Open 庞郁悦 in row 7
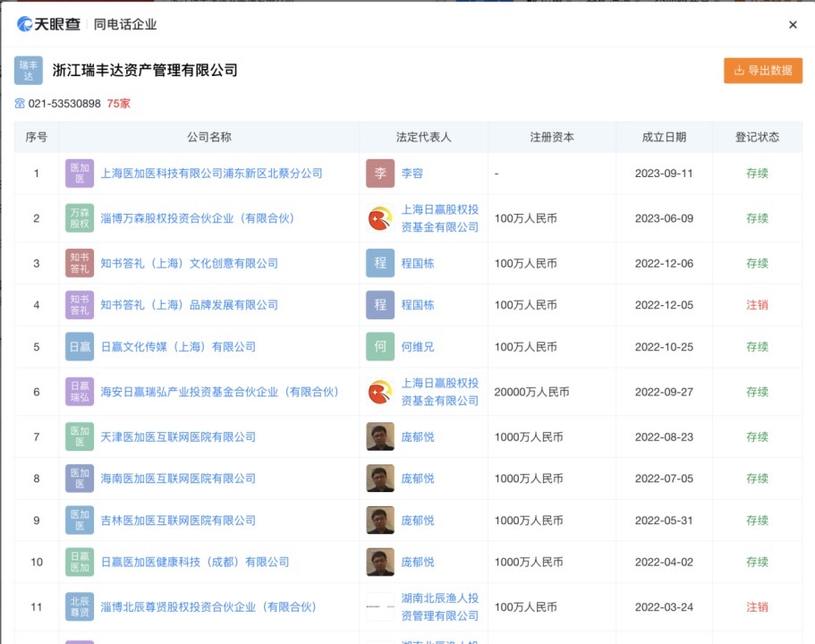 pyautogui.click(x=418, y=437)
